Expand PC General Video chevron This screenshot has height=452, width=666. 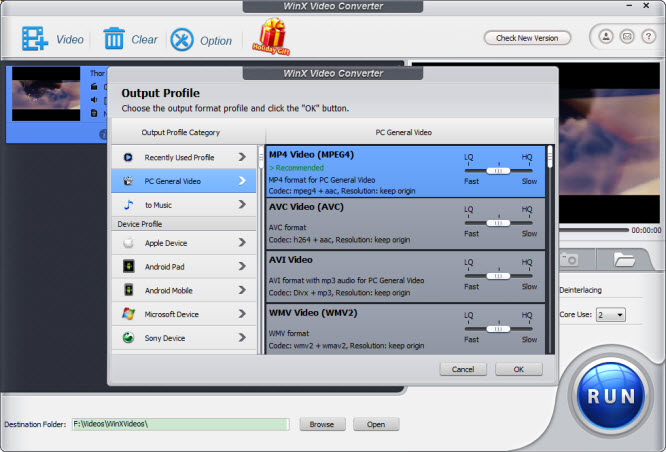tap(242, 181)
